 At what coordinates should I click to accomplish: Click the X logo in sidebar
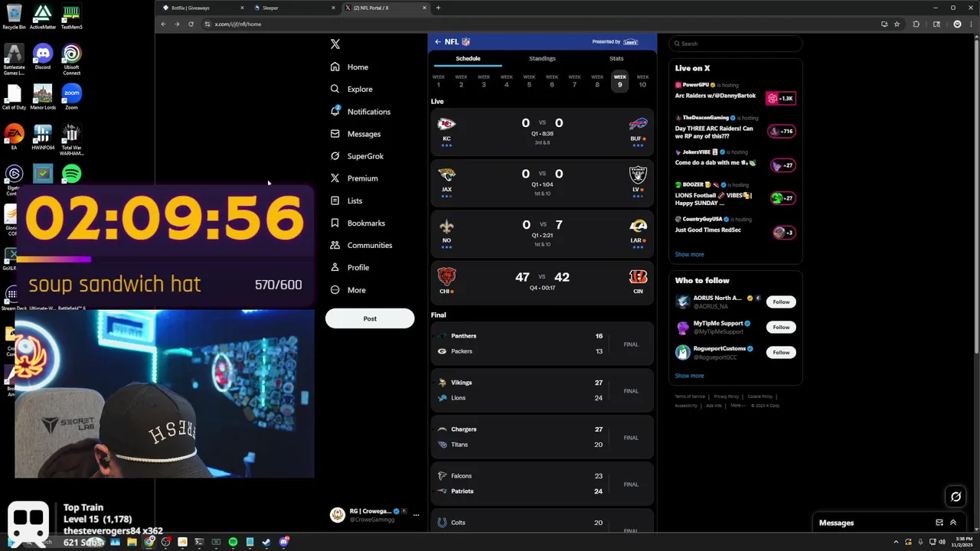(x=335, y=44)
